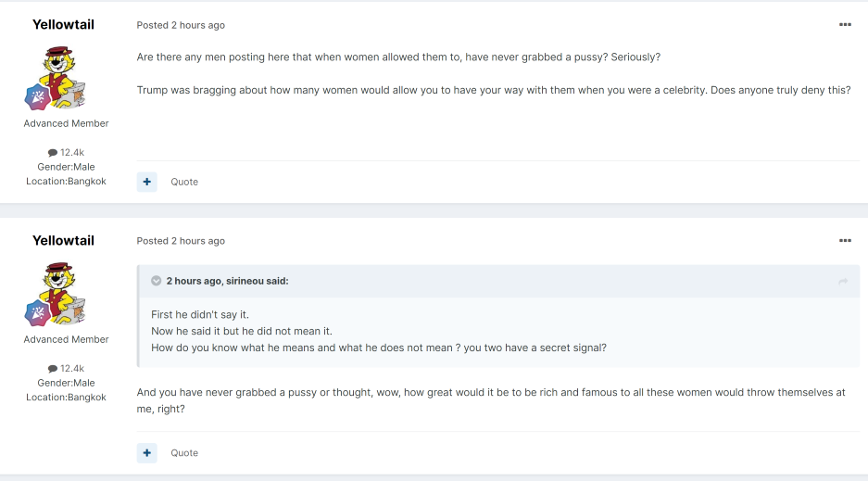Open sirineou's quote header link
This screenshot has width=868, height=481.
228,281
